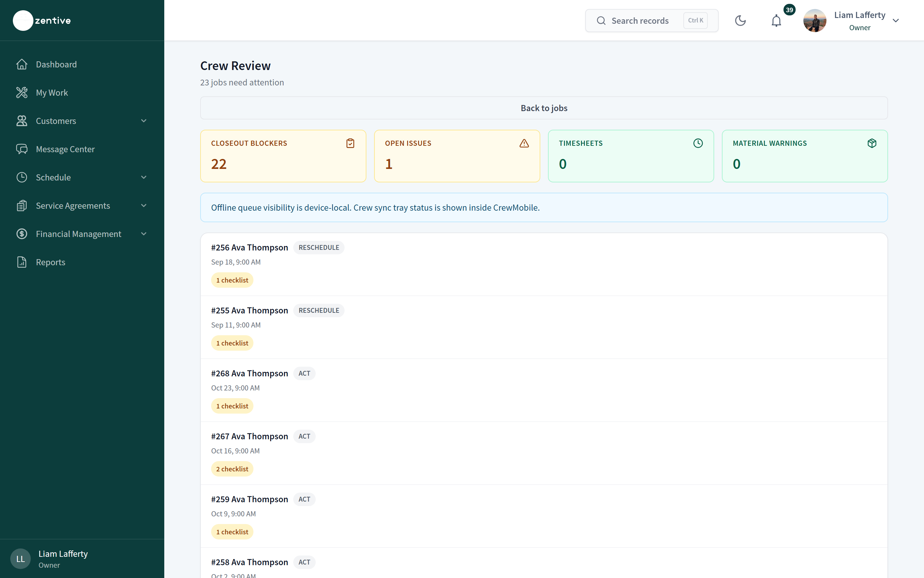Click ACT badge on job #258
This screenshot has height=578, width=924.
pyautogui.click(x=304, y=562)
